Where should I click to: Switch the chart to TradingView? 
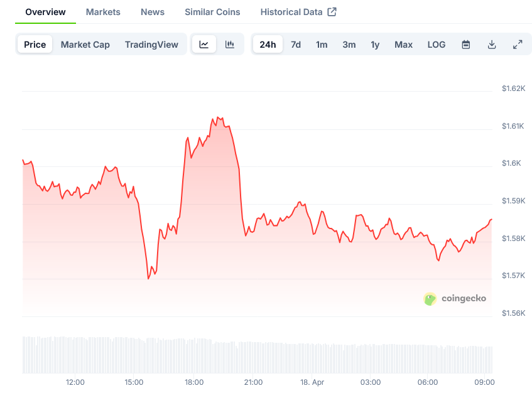151,45
